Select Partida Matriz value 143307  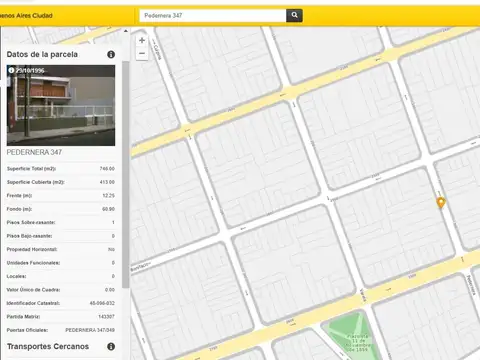tap(106, 316)
